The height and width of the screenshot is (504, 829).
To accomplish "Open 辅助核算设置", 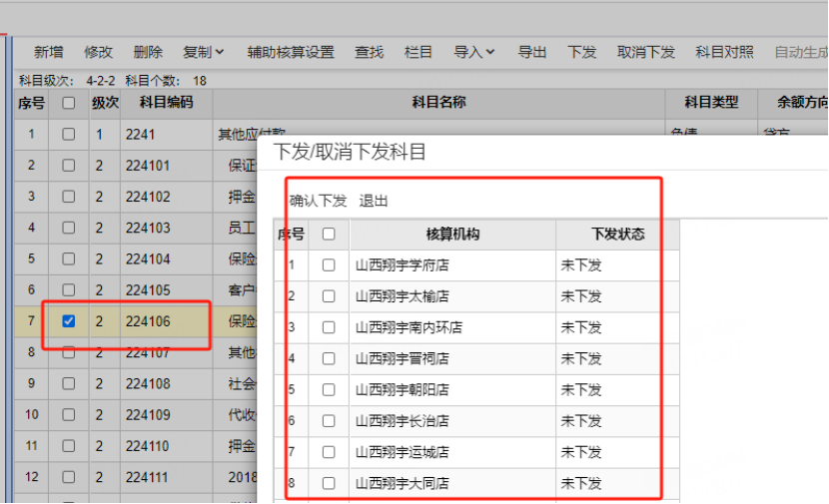I will click(x=291, y=52).
